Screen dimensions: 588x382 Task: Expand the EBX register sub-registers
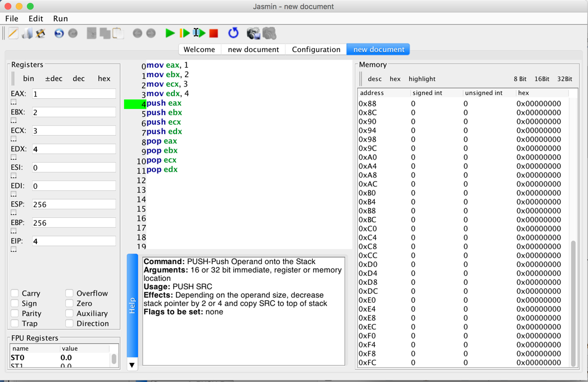(13, 121)
